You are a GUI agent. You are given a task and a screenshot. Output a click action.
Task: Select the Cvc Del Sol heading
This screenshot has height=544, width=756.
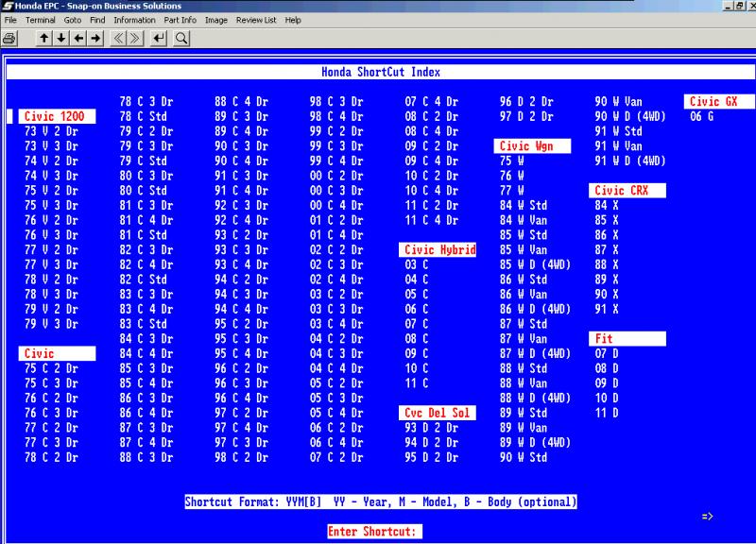coord(438,413)
